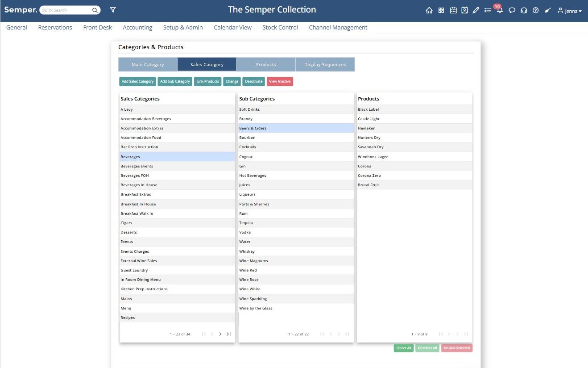Select In Room Dining Menu category
588x368 pixels.
(x=178, y=280)
